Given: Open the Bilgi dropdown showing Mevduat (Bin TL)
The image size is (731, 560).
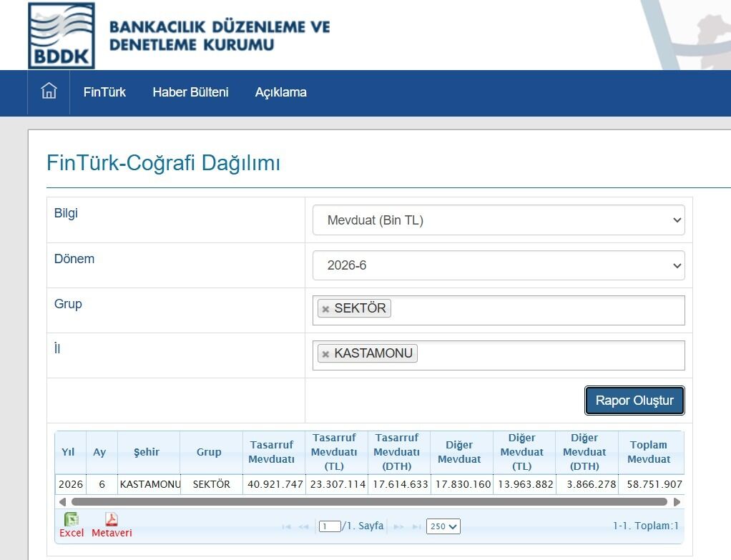Looking at the screenshot, I should [499, 220].
